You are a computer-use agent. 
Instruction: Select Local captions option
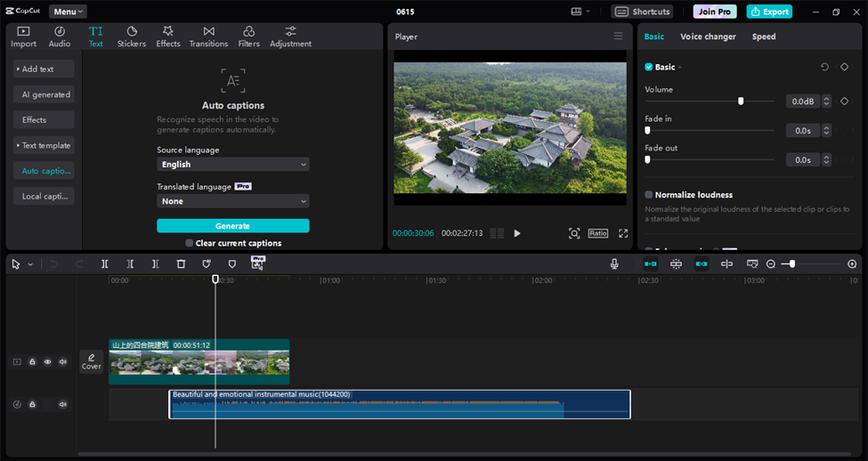[x=44, y=197]
